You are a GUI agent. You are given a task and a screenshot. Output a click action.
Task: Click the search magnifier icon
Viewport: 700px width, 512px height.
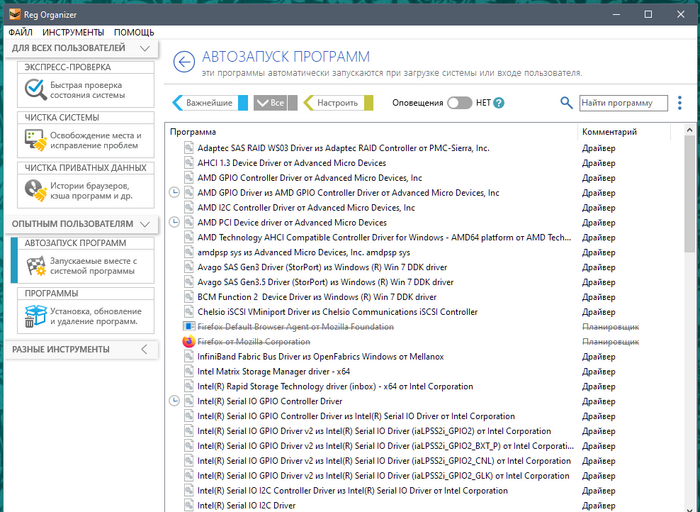(x=566, y=103)
